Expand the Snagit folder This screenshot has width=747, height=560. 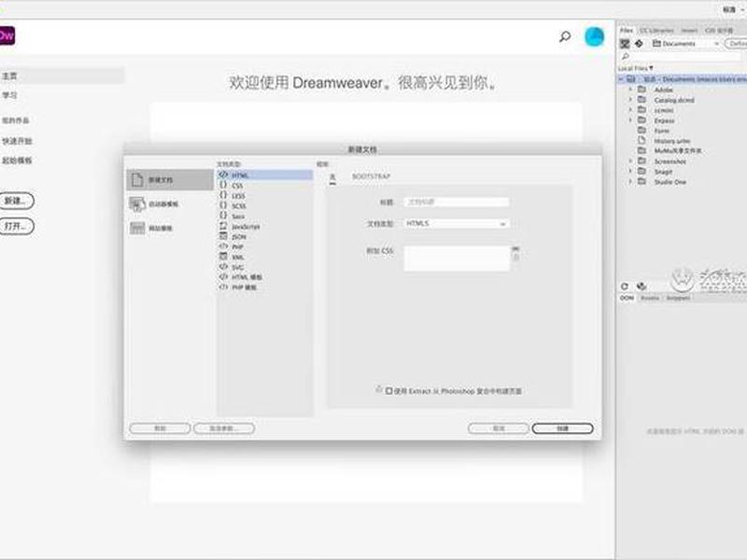click(x=629, y=172)
